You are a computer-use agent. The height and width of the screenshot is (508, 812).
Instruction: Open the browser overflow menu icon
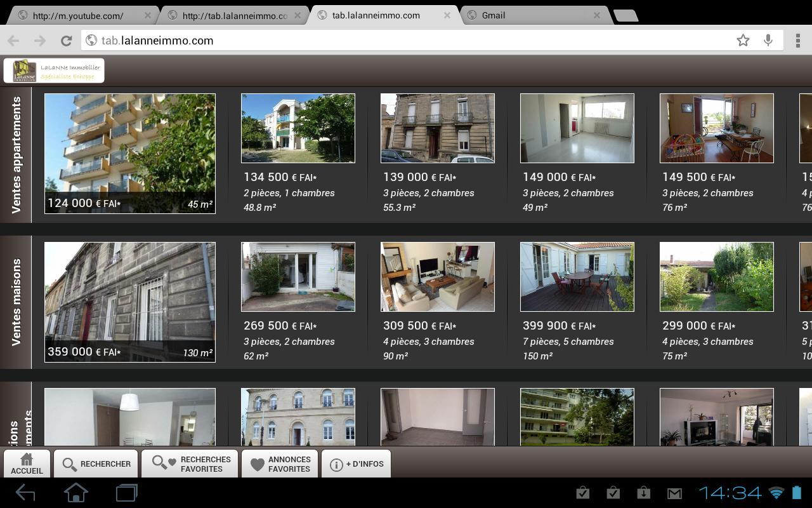pyautogui.click(x=797, y=41)
